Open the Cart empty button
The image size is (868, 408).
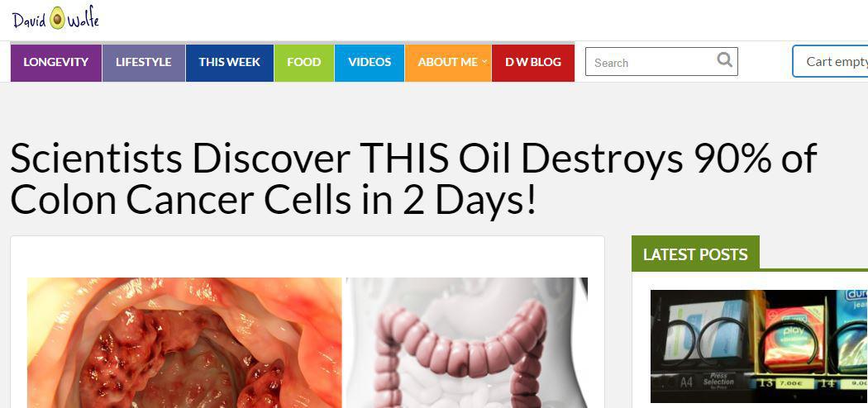[x=830, y=61]
